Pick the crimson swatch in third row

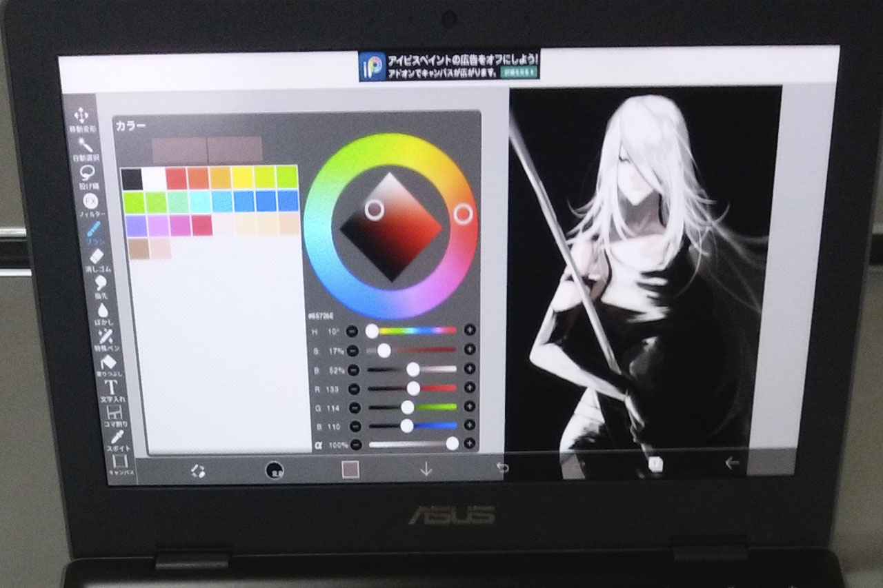coord(202,225)
